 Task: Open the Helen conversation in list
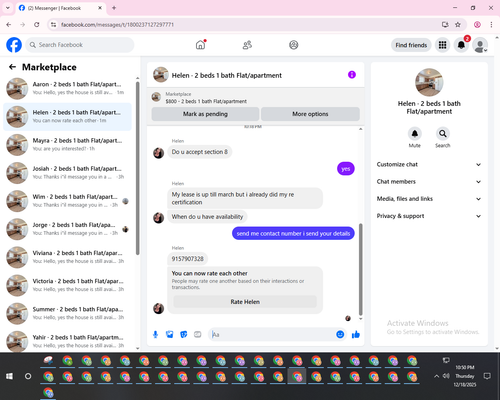67,117
